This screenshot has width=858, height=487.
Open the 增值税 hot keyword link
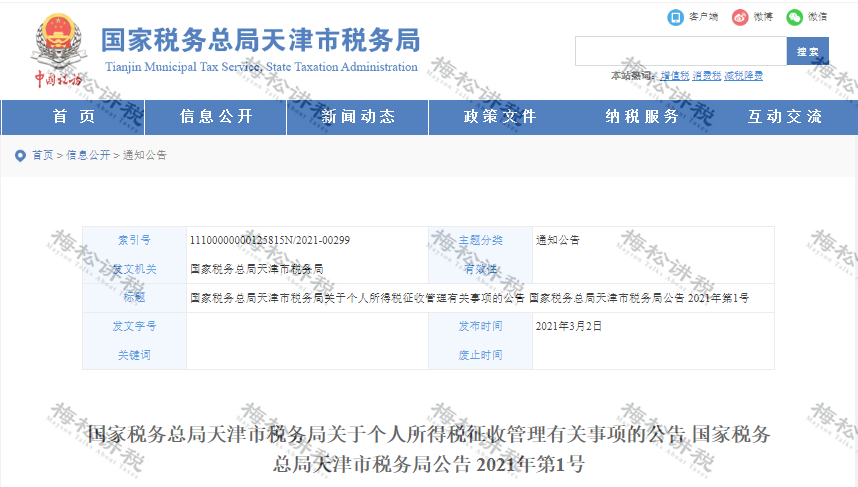pyautogui.click(x=675, y=76)
